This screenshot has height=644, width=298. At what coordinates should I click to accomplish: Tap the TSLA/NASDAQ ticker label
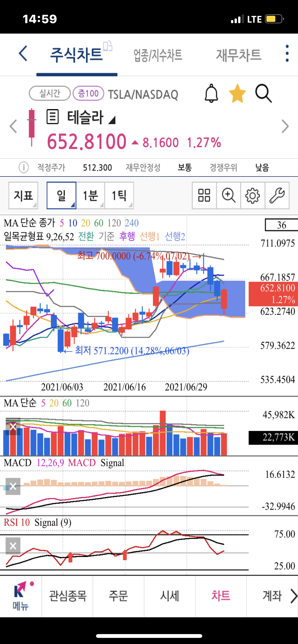(x=143, y=94)
